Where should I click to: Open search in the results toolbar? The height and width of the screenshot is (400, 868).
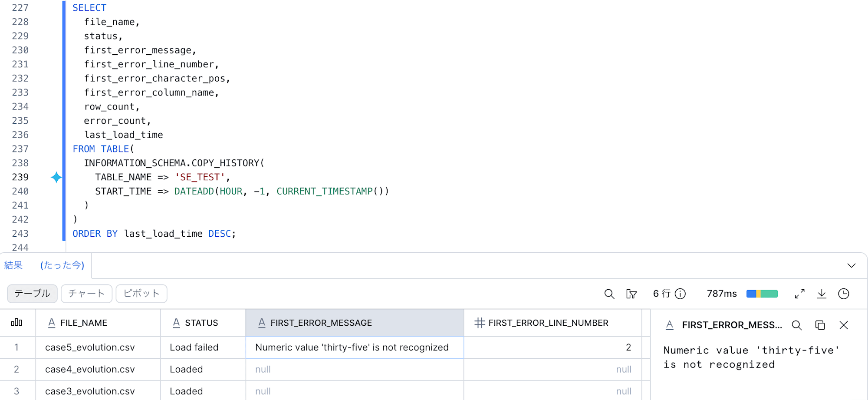click(609, 294)
